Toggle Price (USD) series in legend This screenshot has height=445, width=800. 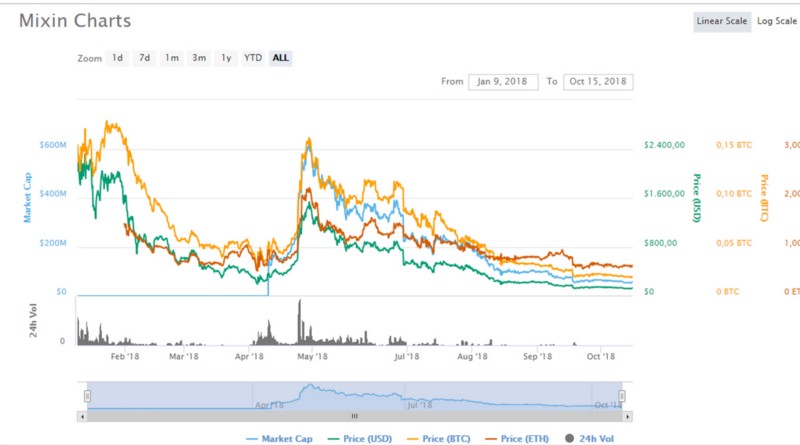pos(360,438)
